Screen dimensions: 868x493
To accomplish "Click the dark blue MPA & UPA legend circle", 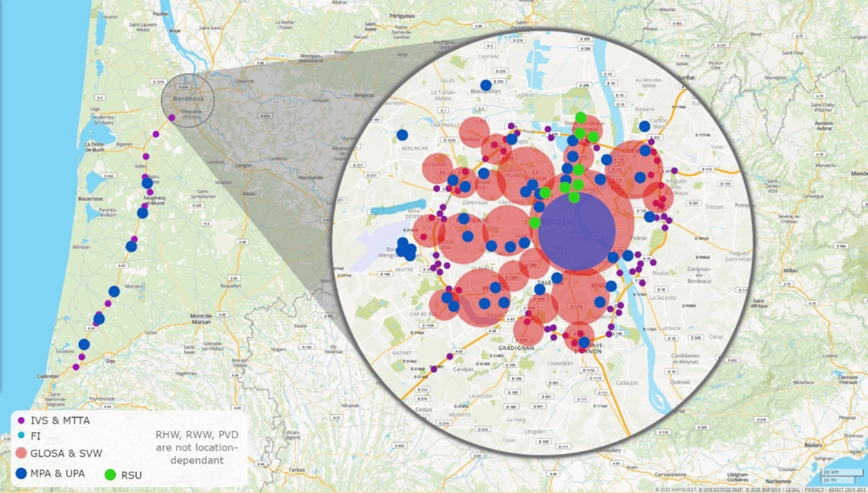I will pyautogui.click(x=21, y=473).
